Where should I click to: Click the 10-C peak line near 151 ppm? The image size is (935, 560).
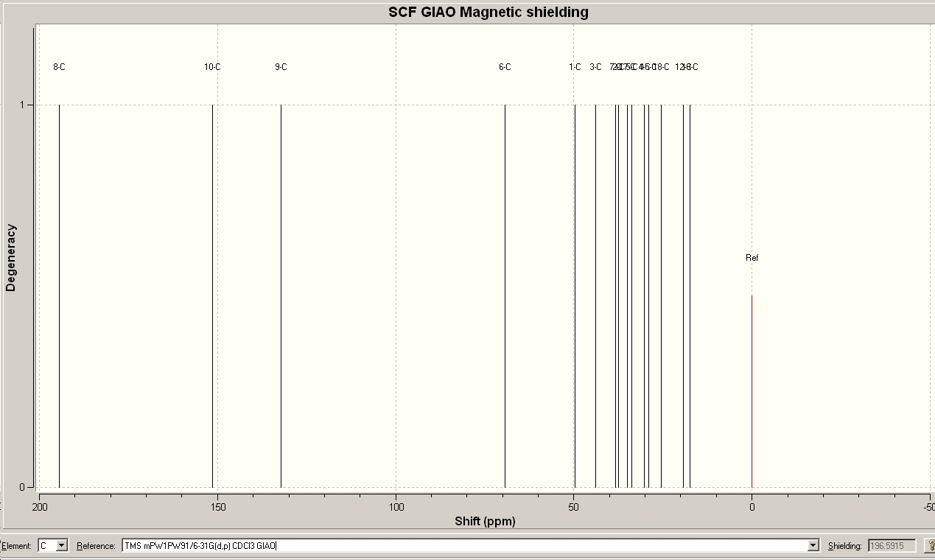coord(212,295)
